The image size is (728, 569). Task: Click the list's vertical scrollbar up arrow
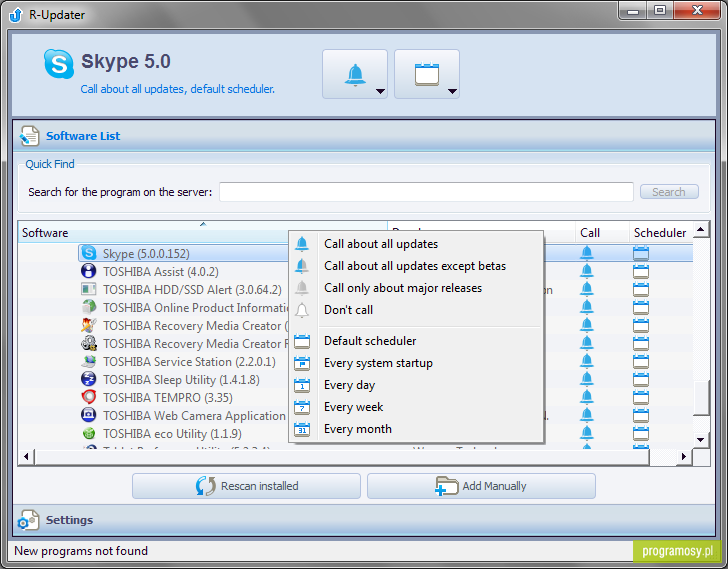[701, 229]
